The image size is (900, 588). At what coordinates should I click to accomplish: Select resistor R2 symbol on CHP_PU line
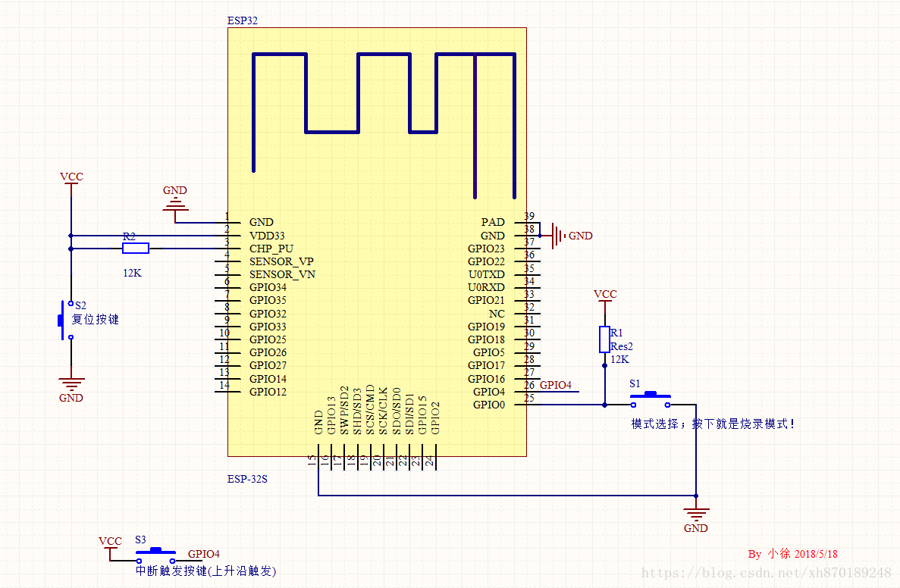pyautogui.click(x=136, y=249)
